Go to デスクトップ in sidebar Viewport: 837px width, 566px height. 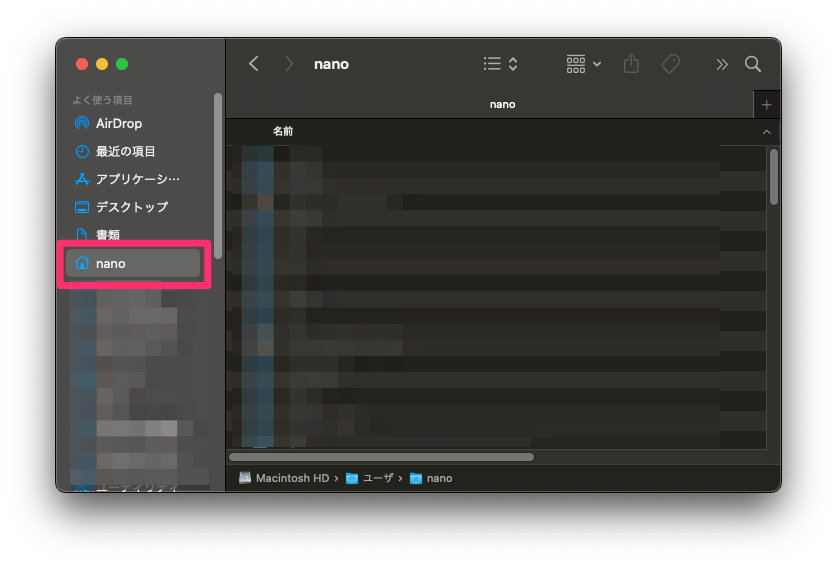coord(131,207)
